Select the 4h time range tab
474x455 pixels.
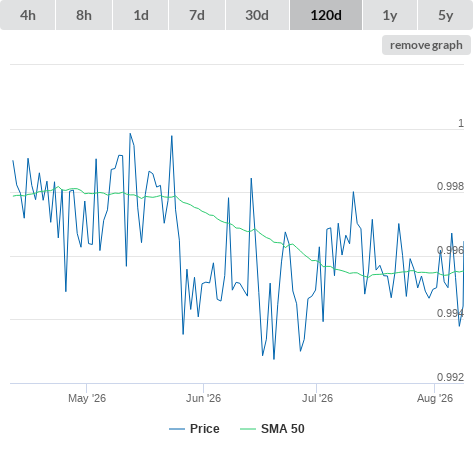pos(28,15)
